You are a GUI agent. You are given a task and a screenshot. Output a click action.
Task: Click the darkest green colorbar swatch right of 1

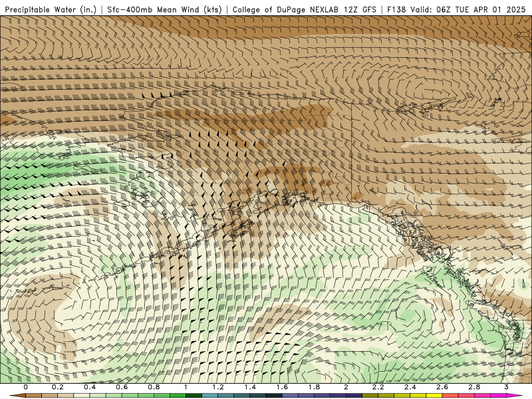[x=194, y=396]
